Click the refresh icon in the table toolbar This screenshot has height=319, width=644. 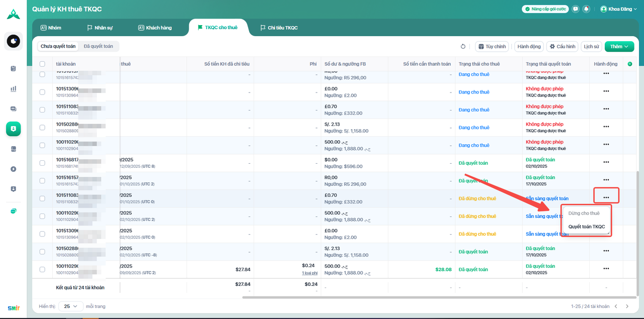tap(463, 47)
